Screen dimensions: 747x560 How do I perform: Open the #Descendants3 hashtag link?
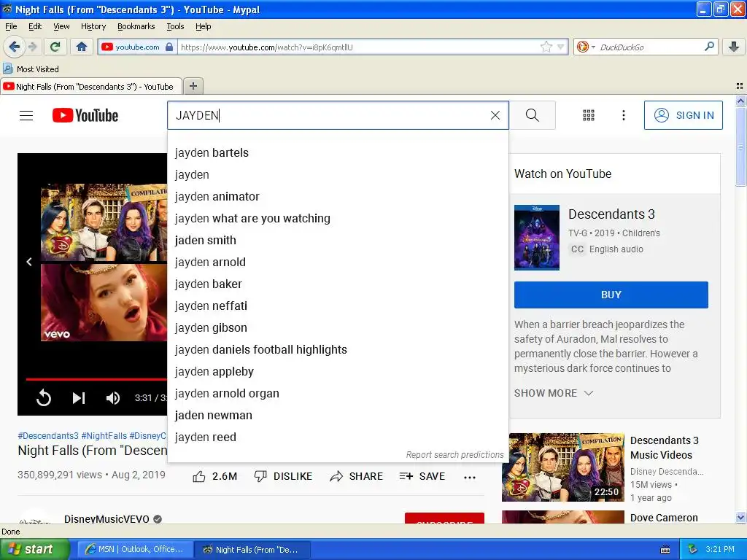[48, 436]
